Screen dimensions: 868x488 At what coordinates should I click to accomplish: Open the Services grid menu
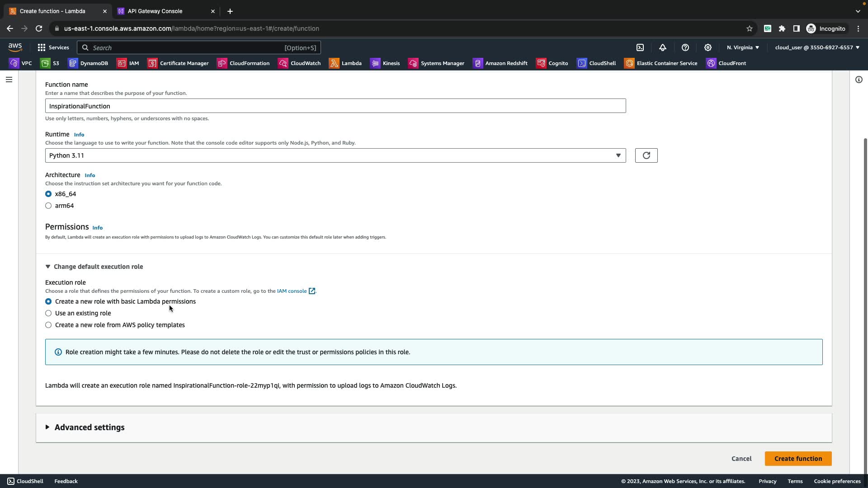coord(53,47)
